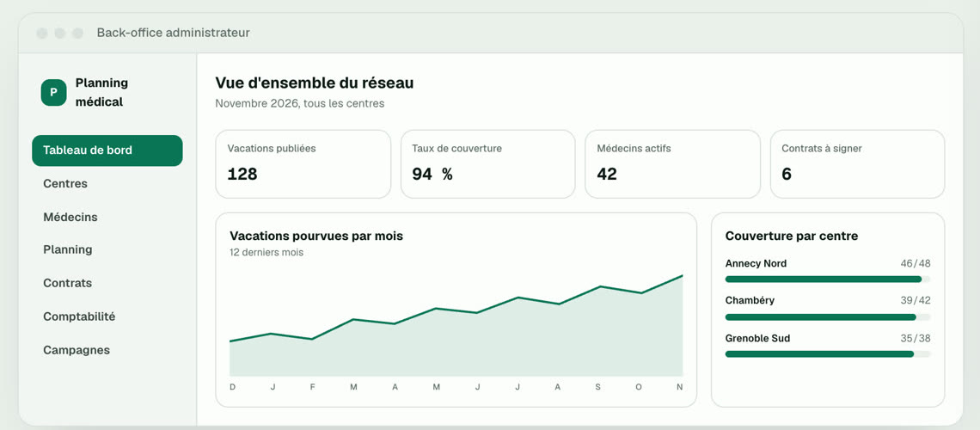Click the Novembre 2026, tous les centres subtitle
Screen dimensions: 980x430
(x=299, y=103)
